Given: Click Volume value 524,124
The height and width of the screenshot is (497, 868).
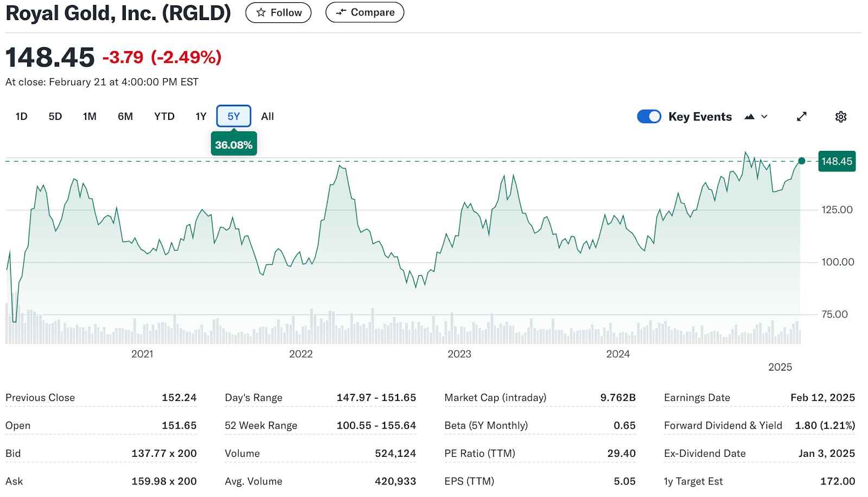Looking at the screenshot, I should (395, 453).
